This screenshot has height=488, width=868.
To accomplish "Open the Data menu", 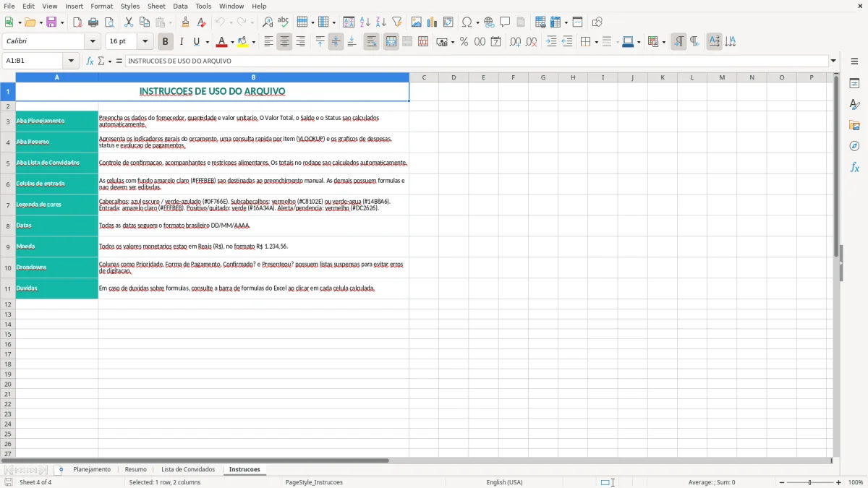I will (180, 6).
